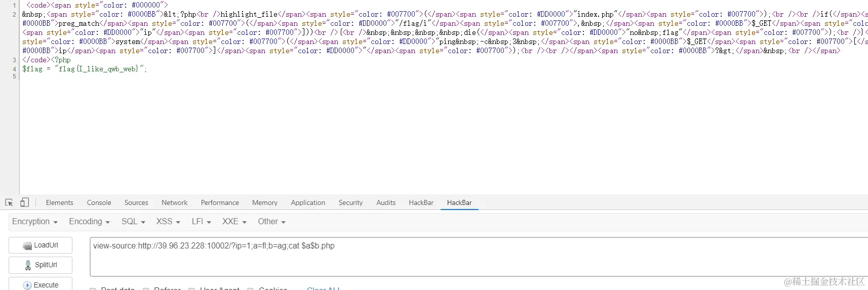Expand the Encryption dropdown menu

tap(35, 222)
